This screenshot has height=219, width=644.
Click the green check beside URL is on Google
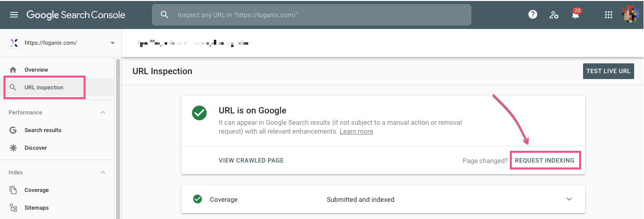point(199,113)
